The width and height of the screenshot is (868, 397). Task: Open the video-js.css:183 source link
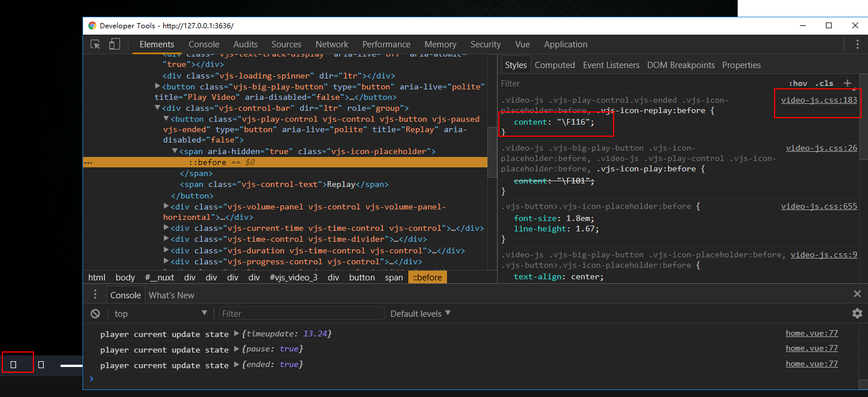[819, 100]
